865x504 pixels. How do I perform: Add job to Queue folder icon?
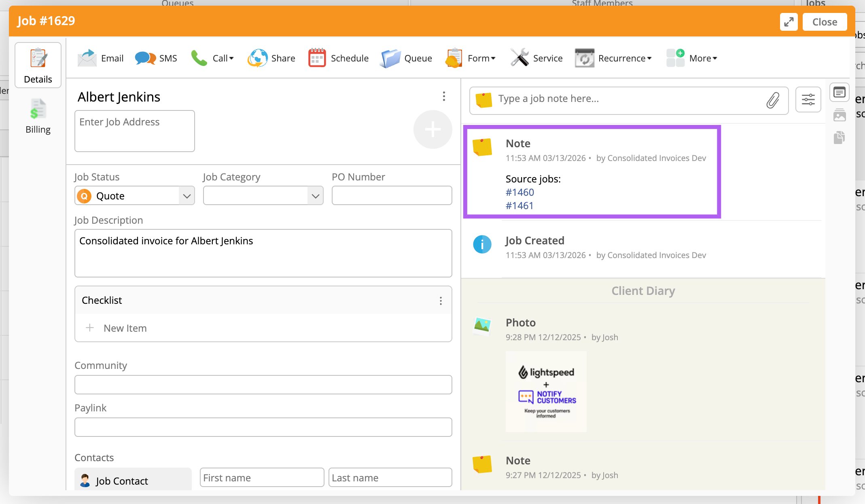click(390, 58)
